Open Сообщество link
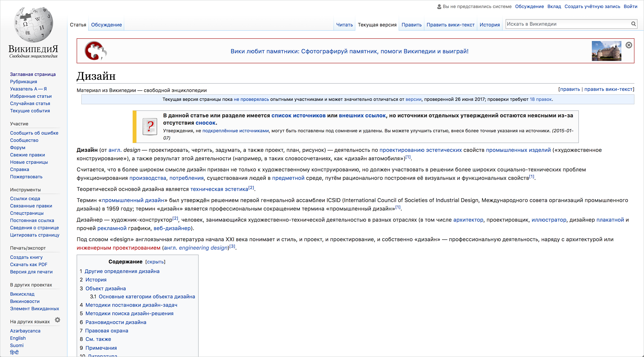This screenshot has width=644, height=357. pos(24,140)
